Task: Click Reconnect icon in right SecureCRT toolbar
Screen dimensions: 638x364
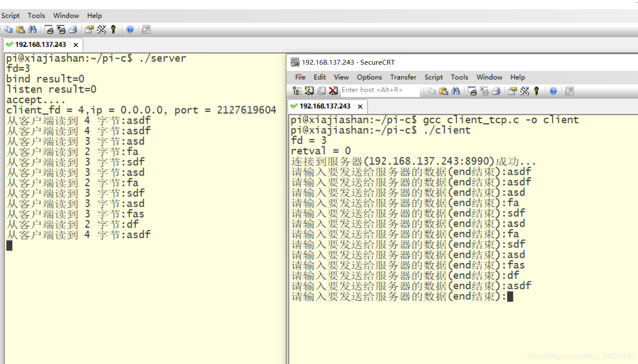Action: click(x=321, y=91)
